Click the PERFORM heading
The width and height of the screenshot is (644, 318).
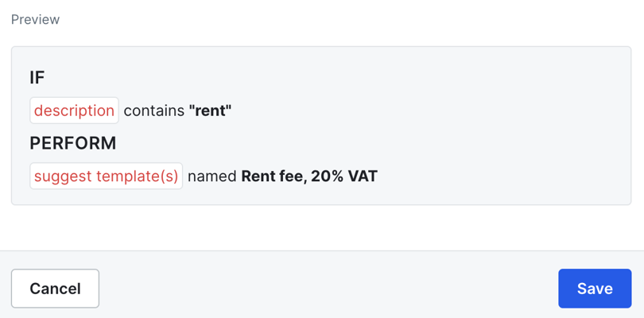point(73,143)
